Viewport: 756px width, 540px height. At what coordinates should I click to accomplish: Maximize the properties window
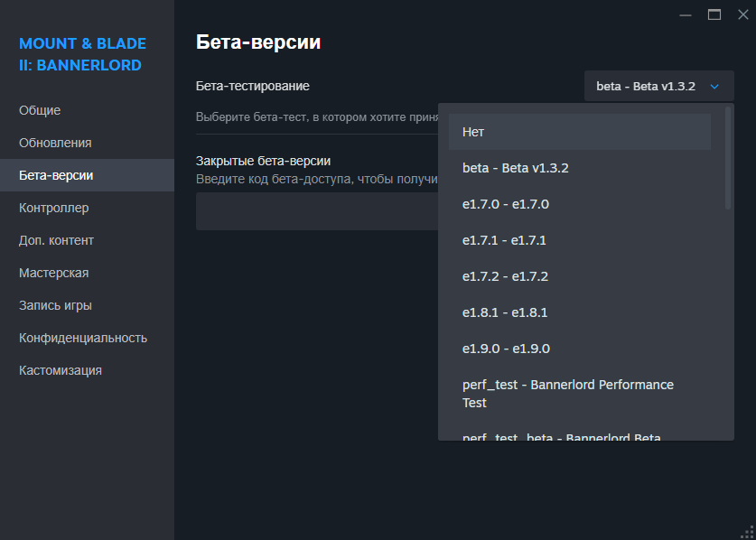click(714, 15)
